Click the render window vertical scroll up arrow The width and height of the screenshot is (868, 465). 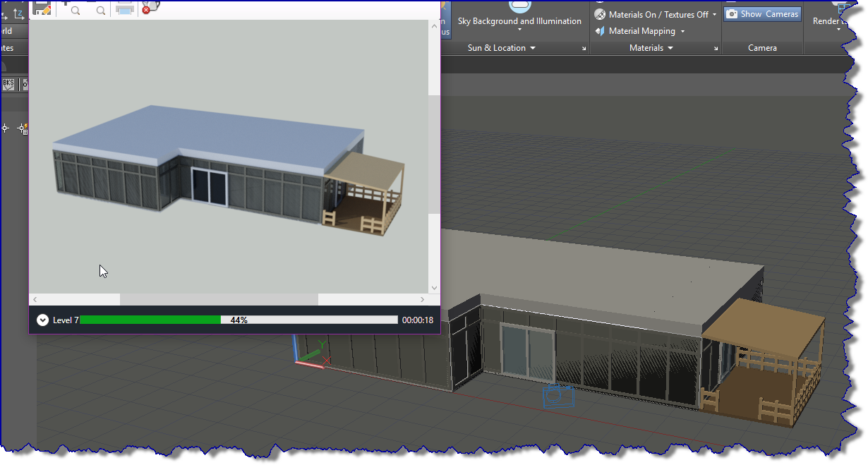pyautogui.click(x=434, y=27)
